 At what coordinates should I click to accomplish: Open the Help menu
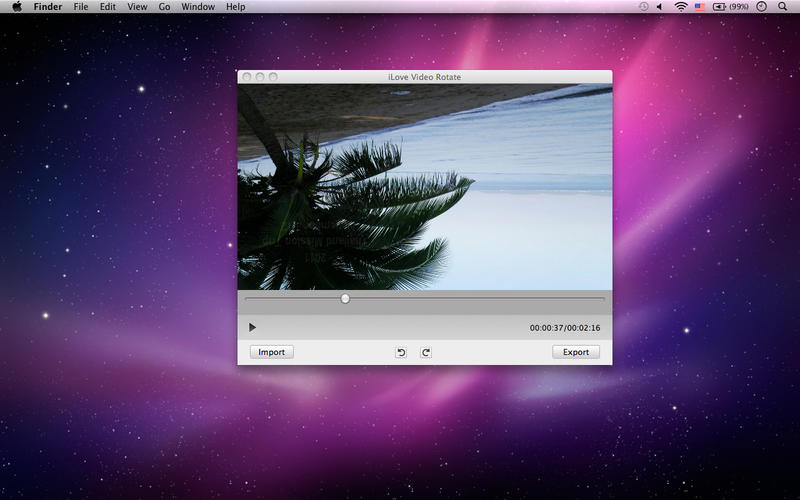pyautogui.click(x=235, y=7)
